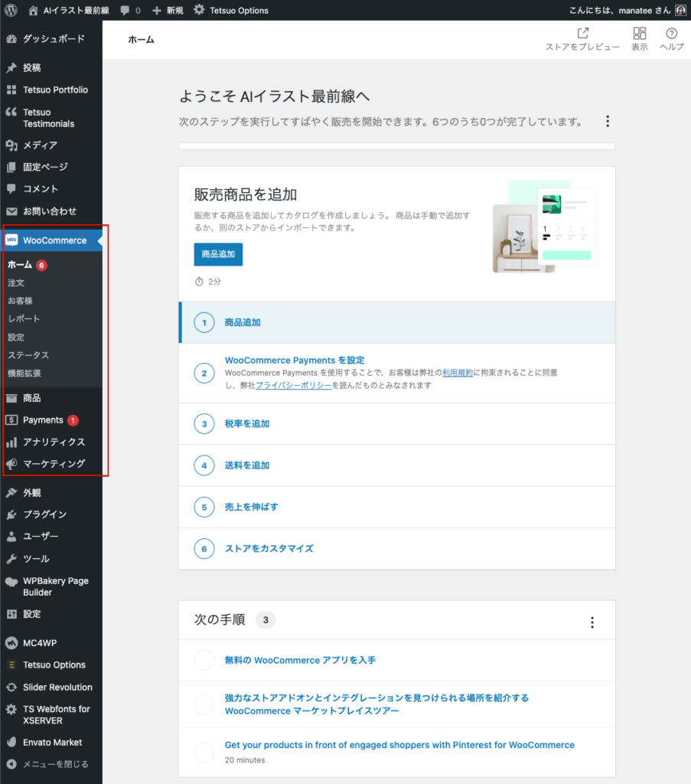Viewport: 691px width, 784px height.
Task: Go to the Payments menu item
Action: point(43,420)
